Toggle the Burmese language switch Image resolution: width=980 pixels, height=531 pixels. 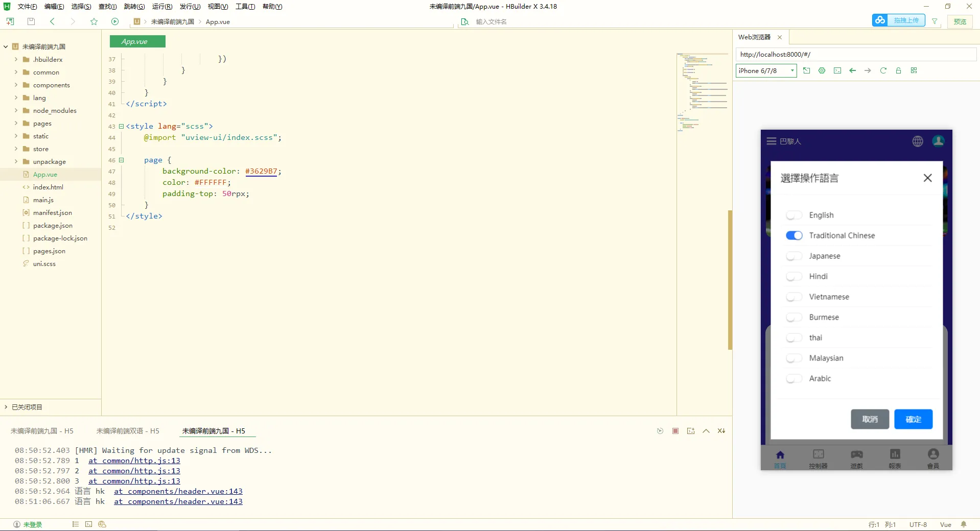click(x=794, y=317)
